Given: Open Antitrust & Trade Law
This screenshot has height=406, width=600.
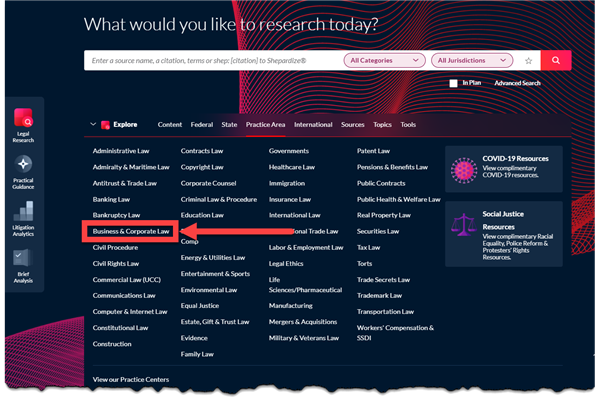Looking at the screenshot, I should (x=124, y=183).
